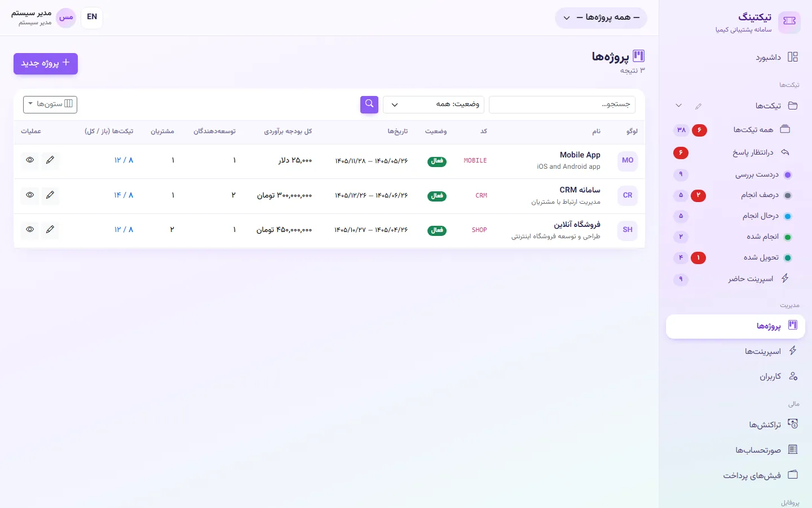Click the کل بودجه برآوردی column header

point(288,132)
